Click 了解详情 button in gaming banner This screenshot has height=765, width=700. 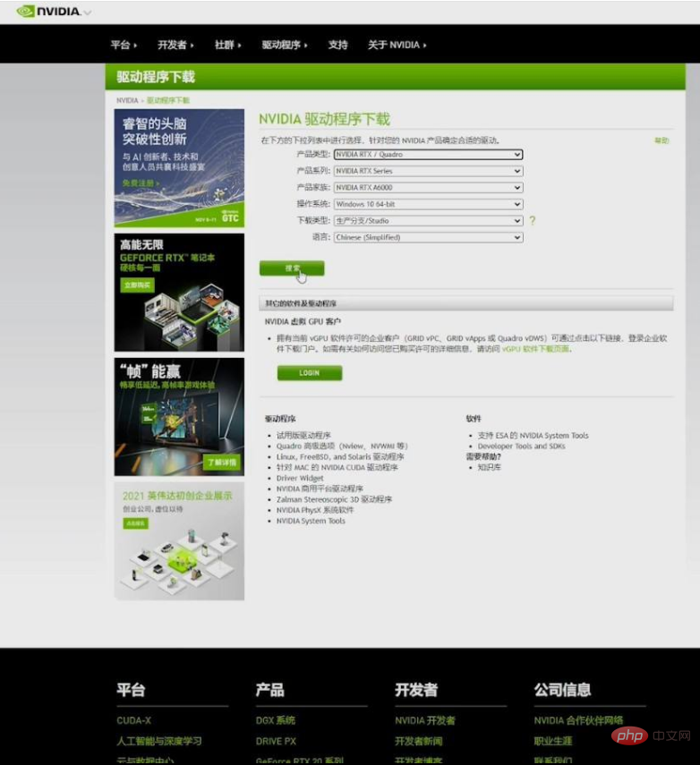coord(222,462)
